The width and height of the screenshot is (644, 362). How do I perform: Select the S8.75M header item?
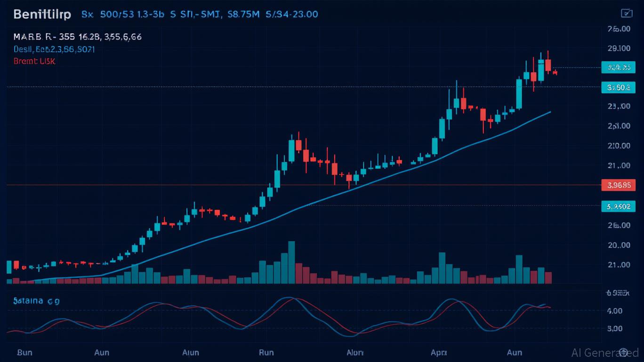click(243, 14)
